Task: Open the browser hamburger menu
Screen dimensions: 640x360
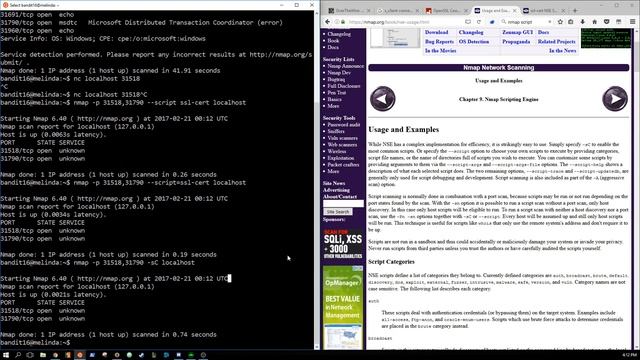Action: pyautogui.click(x=632, y=22)
